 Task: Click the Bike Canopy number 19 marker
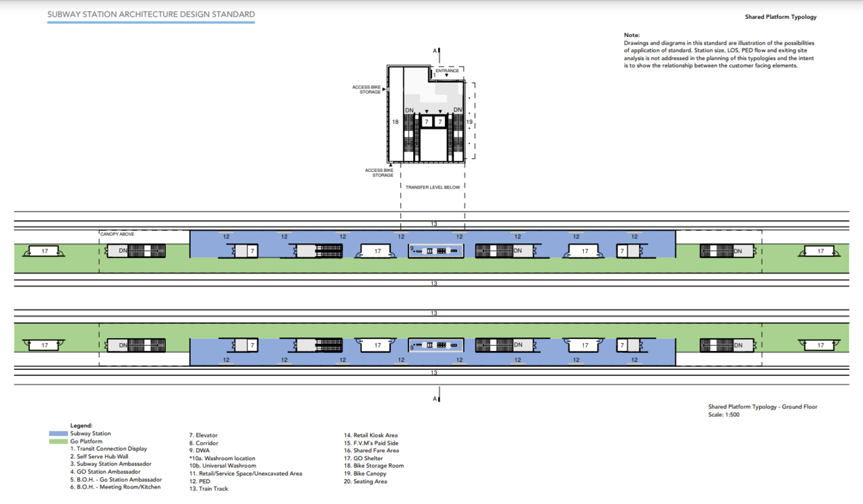pyautogui.click(x=469, y=122)
